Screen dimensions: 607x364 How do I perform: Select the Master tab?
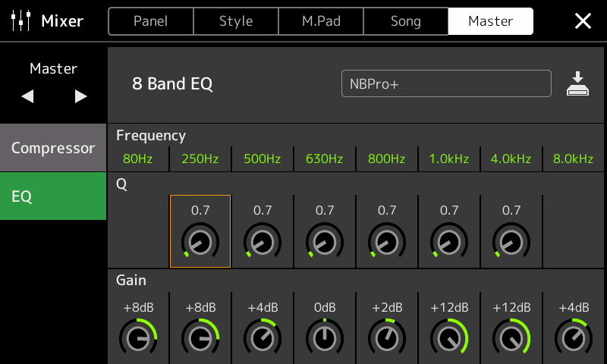pos(490,21)
